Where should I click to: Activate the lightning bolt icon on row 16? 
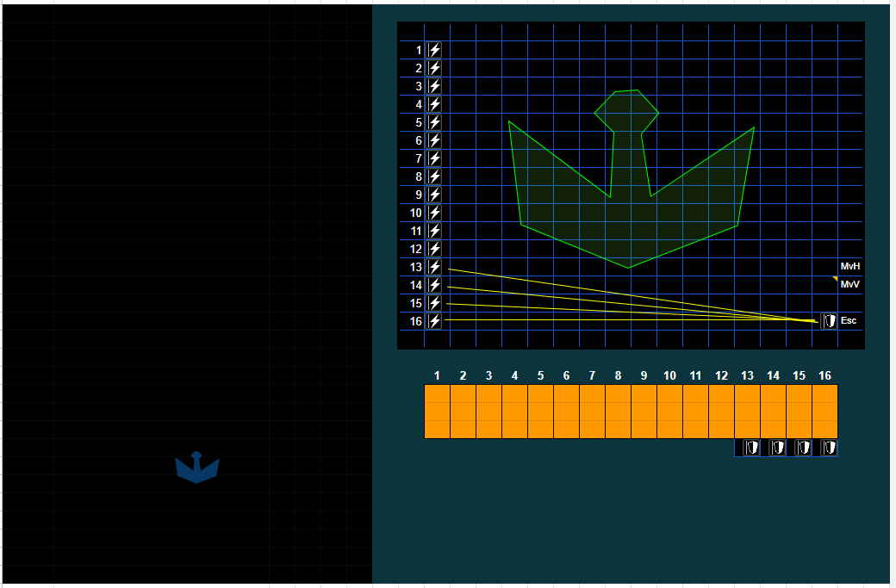(x=434, y=321)
